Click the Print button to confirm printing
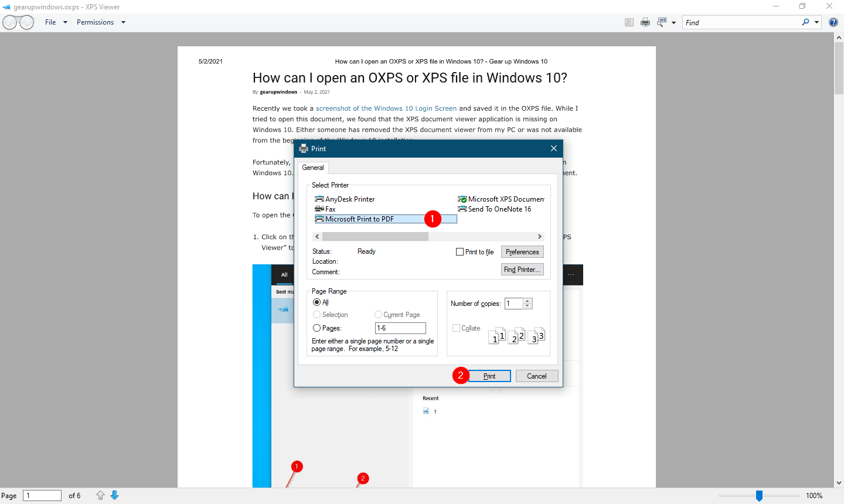Image resolution: width=844 pixels, height=504 pixels. (489, 376)
